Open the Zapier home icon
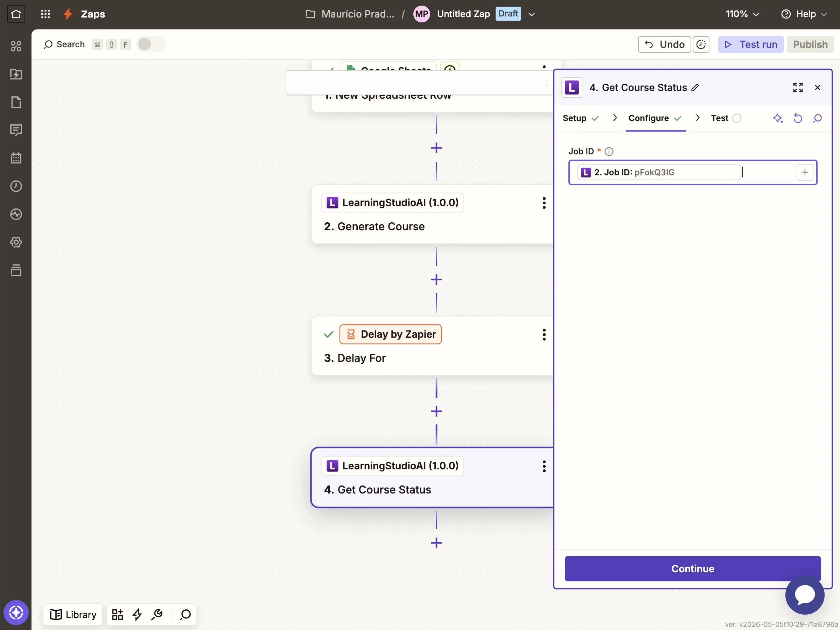The image size is (840, 630). (x=16, y=14)
